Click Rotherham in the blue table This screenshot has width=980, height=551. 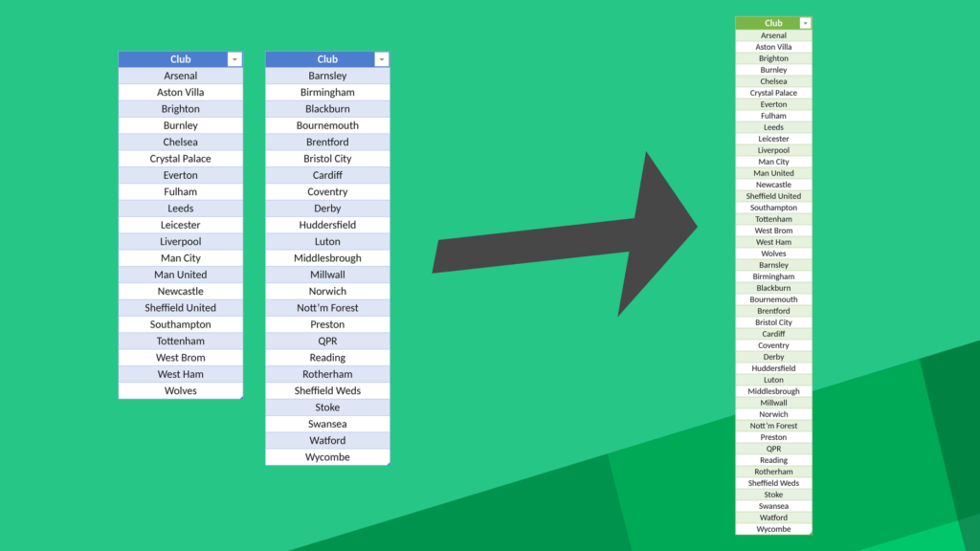(x=327, y=374)
